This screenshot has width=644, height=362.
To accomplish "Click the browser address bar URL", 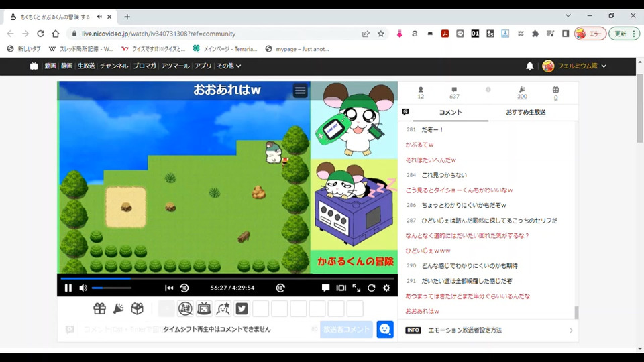I will point(158,34).
